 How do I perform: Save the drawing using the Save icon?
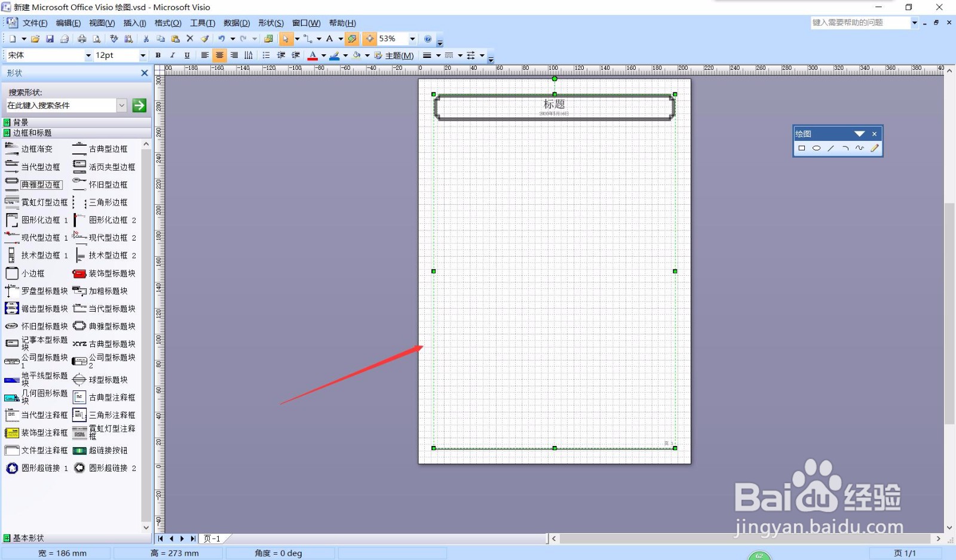click(x=50, y=39)
